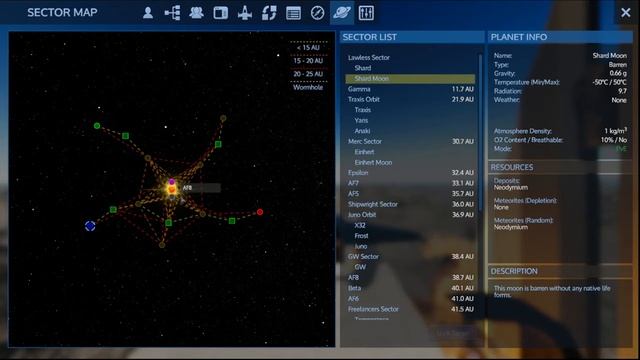
Task: Select Shipwright Sector entry
Action: 410,204
